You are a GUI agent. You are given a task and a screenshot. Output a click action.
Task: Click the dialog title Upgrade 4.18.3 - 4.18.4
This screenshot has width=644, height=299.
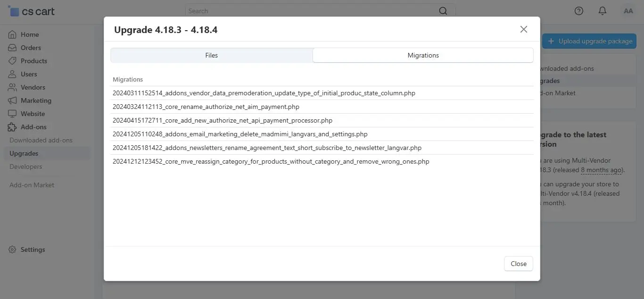[165, 30]
